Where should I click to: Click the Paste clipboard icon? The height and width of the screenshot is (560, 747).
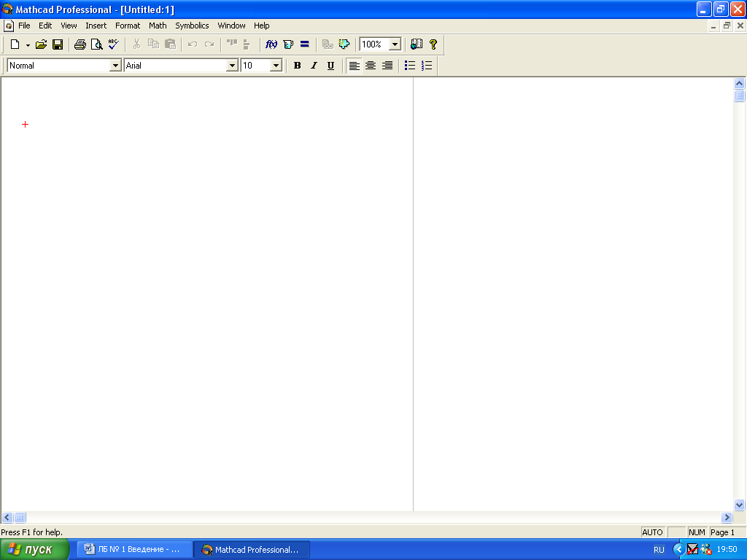click(170, 44)
